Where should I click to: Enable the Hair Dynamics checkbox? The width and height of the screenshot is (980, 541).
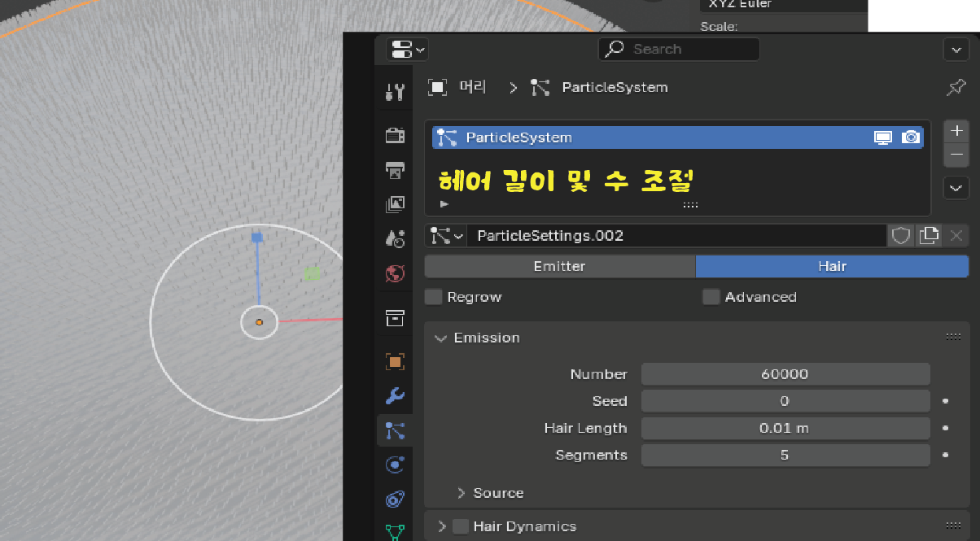coord(461,526)
